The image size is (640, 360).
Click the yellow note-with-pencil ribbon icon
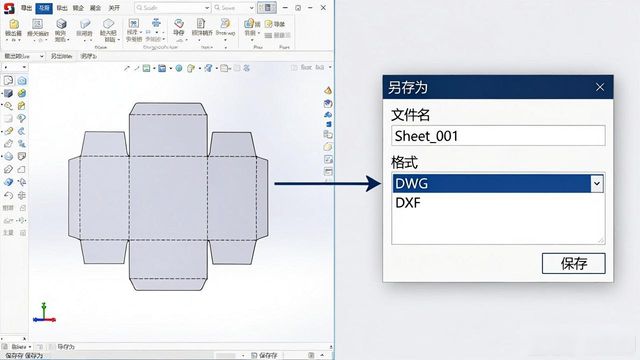coord(268,24)
